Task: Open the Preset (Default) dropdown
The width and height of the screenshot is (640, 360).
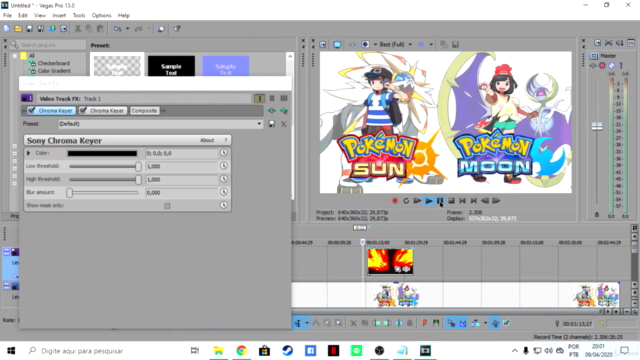Action: click(160, 124)
